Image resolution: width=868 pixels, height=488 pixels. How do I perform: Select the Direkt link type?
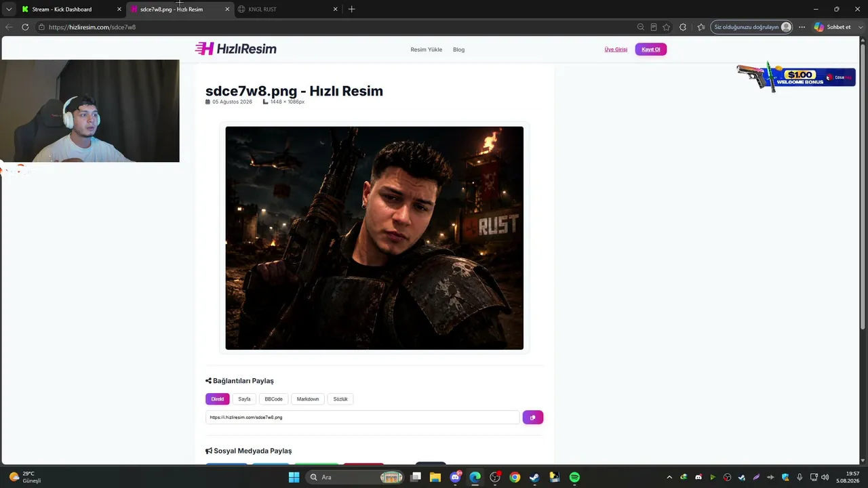tap(218, 399)
